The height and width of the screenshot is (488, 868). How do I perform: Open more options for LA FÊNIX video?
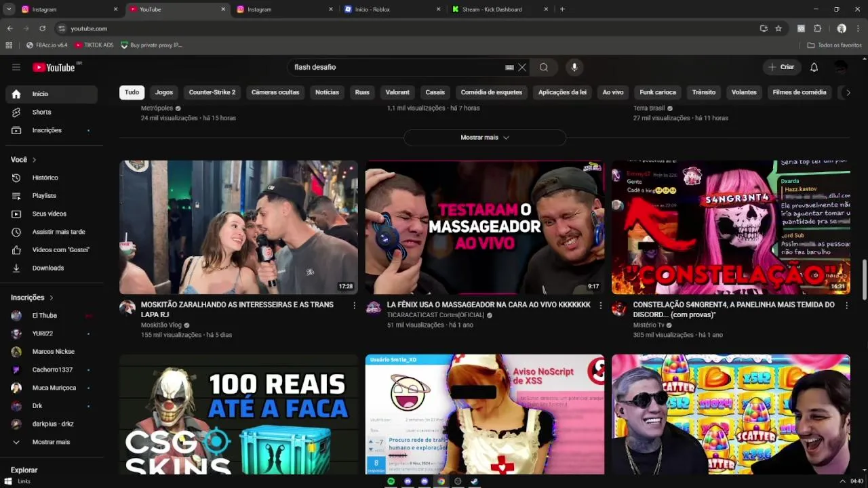(x=600, y=306)
